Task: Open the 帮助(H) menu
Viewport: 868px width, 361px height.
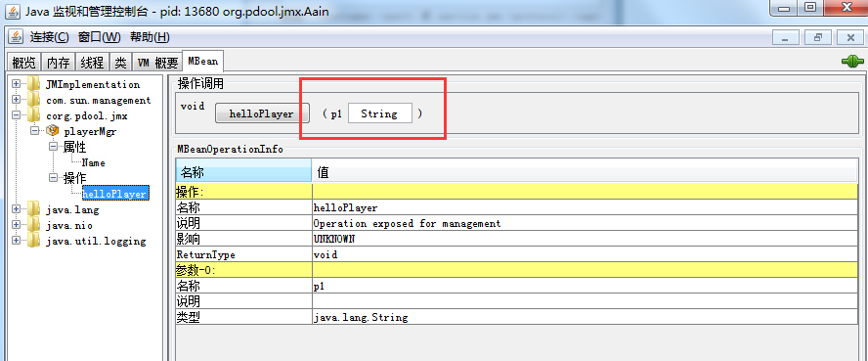Action: 150,37
